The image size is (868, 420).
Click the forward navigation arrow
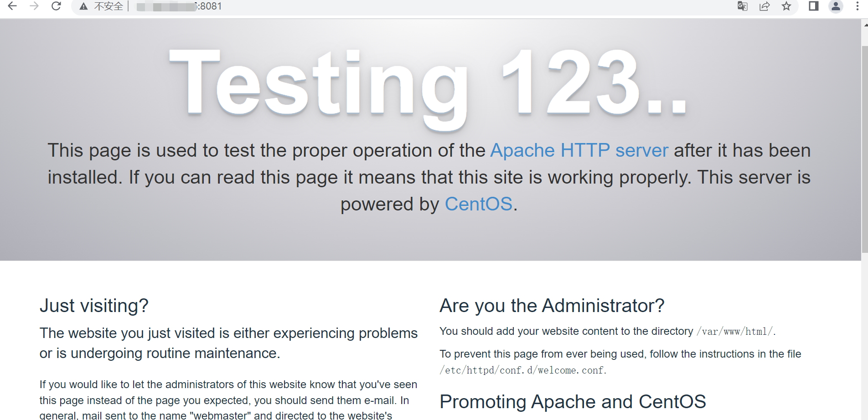(x=34, y=6)
